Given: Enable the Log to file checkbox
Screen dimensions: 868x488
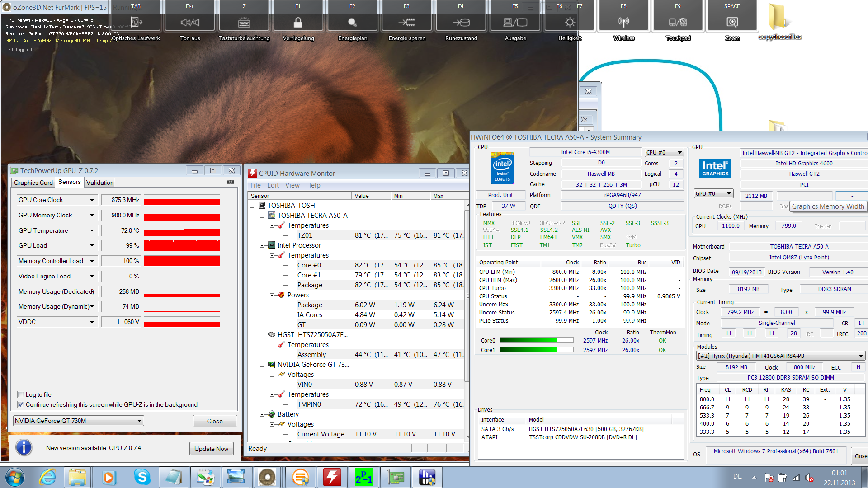Looking at the screenshot, I should pos(21,394).
